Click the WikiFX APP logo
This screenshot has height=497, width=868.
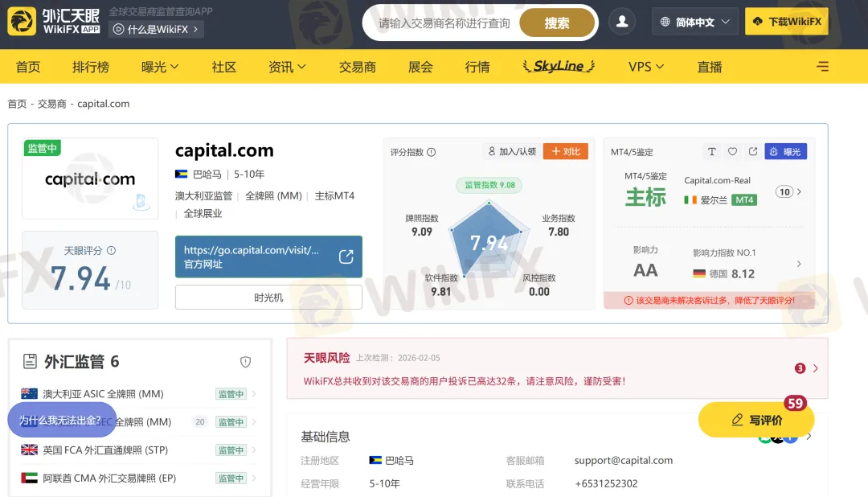coord(54,22)
